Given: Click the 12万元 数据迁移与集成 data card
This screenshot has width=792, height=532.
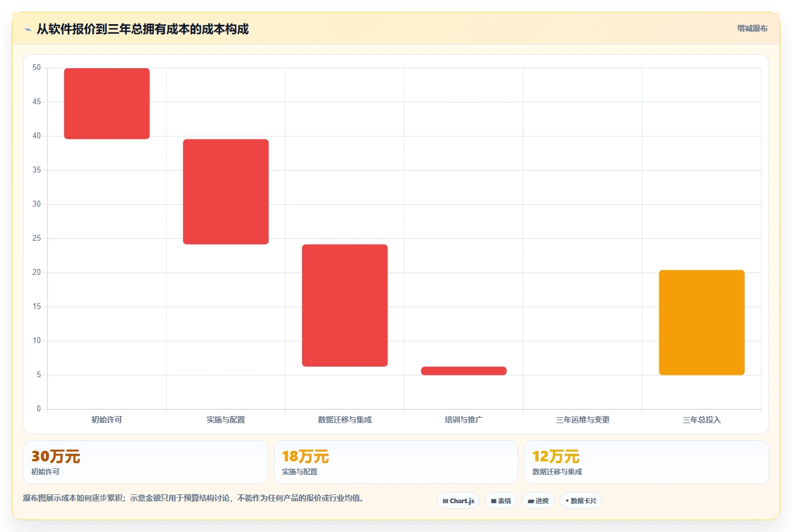Looking at the screenshot, I should pos(646,462).
